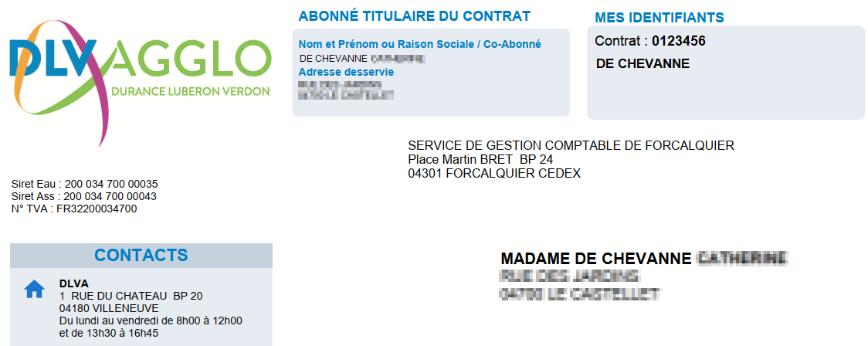
Task: Click the Nom et Prénom ou Raison Sociale label
Action: pos(420,44)
